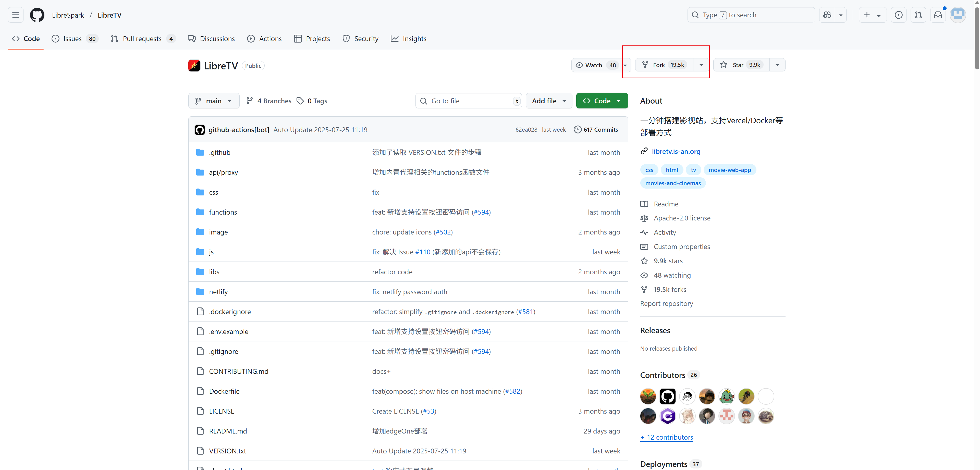Click the GitHub Octocat logo
980x470 pixels.
point(37,15)
